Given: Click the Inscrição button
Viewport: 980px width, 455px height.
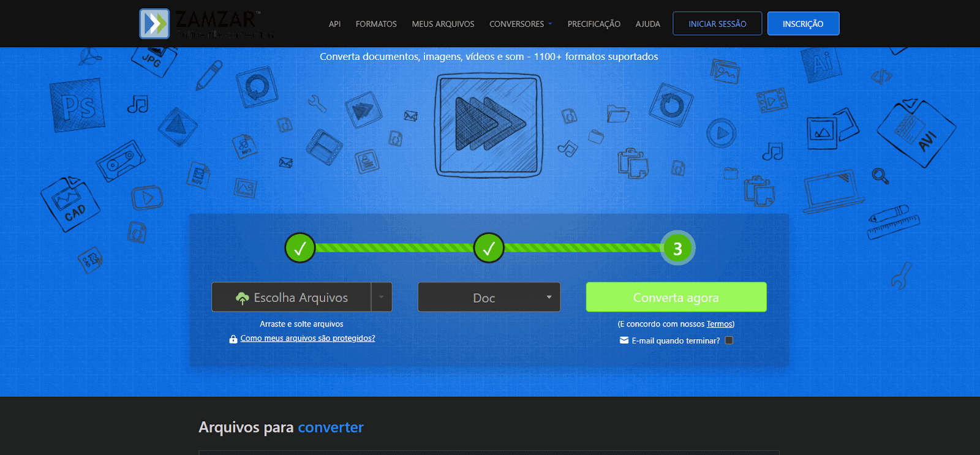Looking at the screenshot, I should point(803,23).
